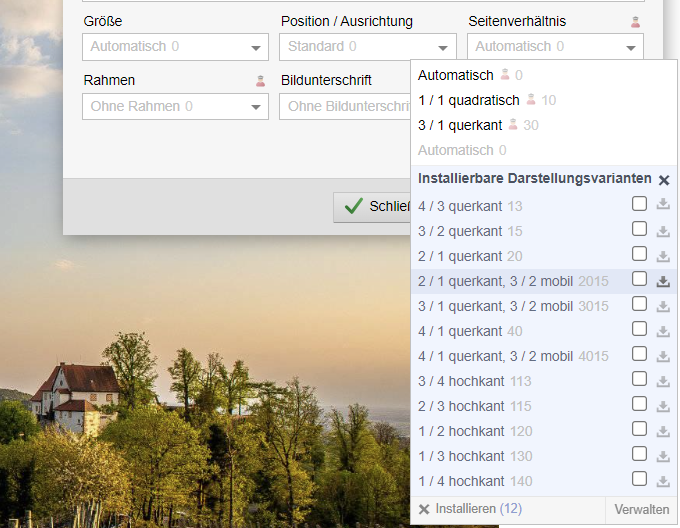
Task: Download the 2 / 3 hochkant variant
Action: click(663, 407)
